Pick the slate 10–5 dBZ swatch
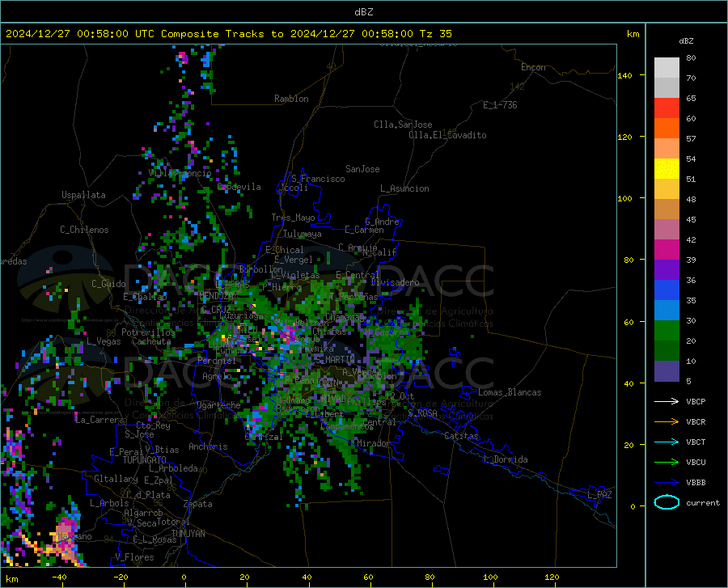Screen dimensions: 728x588 (667, 370)
